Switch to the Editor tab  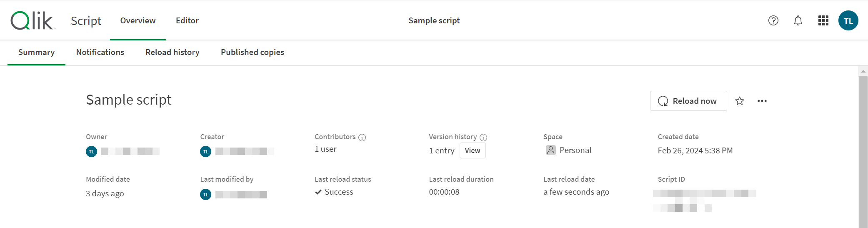click(x=187, y=20)
